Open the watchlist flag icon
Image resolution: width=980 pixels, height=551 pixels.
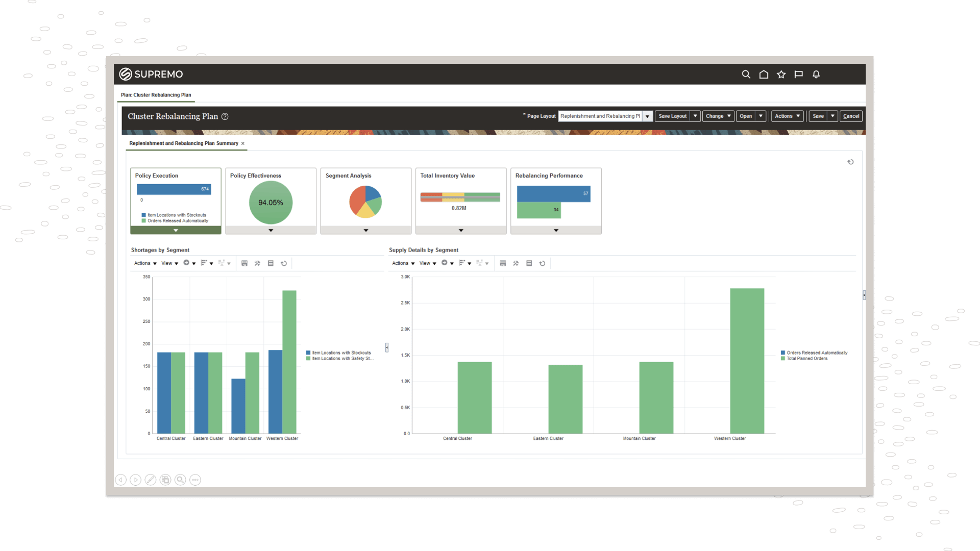pyautogui.click(x=799, y=74)
